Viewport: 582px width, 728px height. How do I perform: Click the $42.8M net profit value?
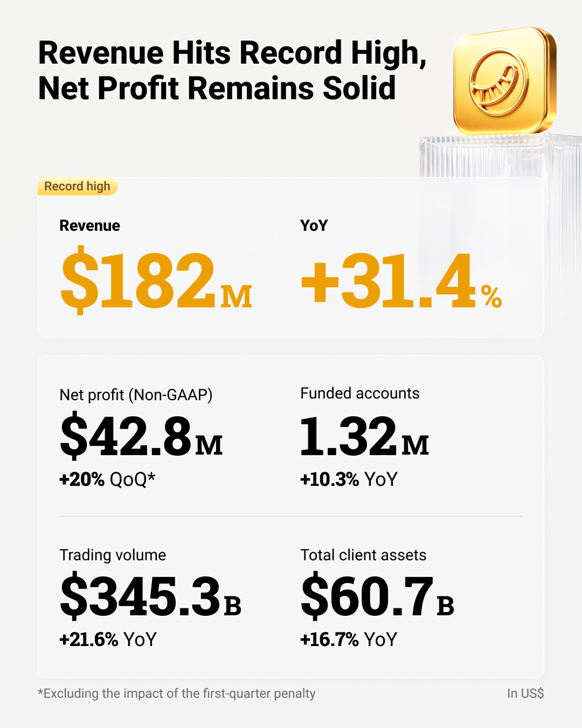coord(141,435)
